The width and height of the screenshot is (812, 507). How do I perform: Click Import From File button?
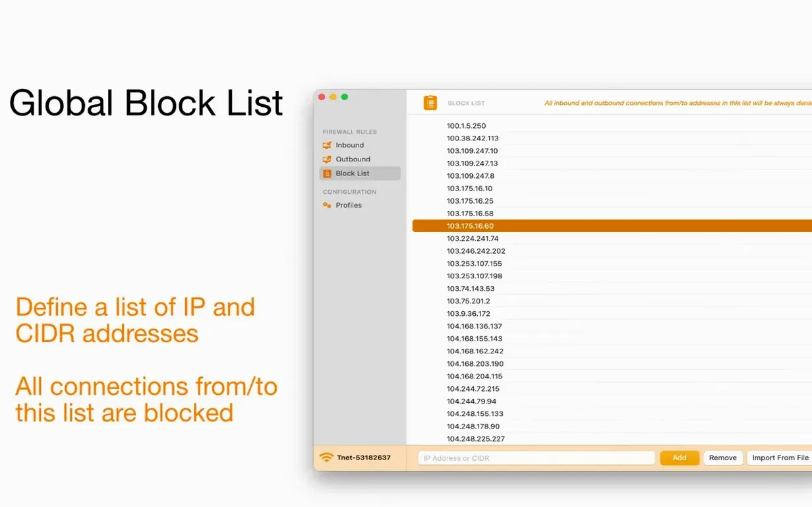780,458
